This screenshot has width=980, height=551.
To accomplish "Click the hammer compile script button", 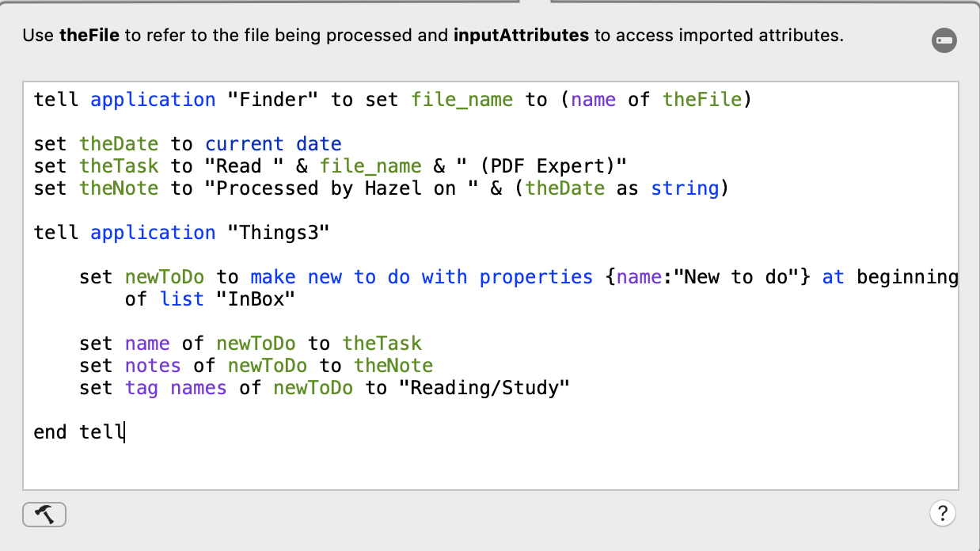I will 44,515.
